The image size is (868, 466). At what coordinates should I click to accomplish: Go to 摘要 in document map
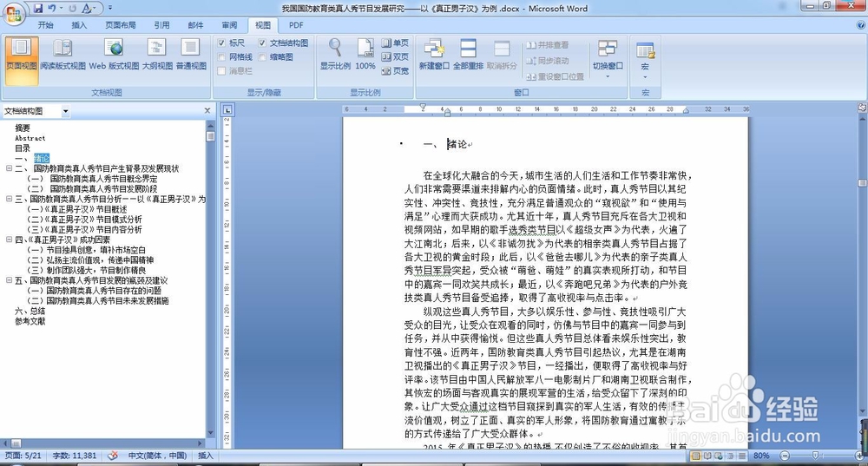(x=23, y=128)
